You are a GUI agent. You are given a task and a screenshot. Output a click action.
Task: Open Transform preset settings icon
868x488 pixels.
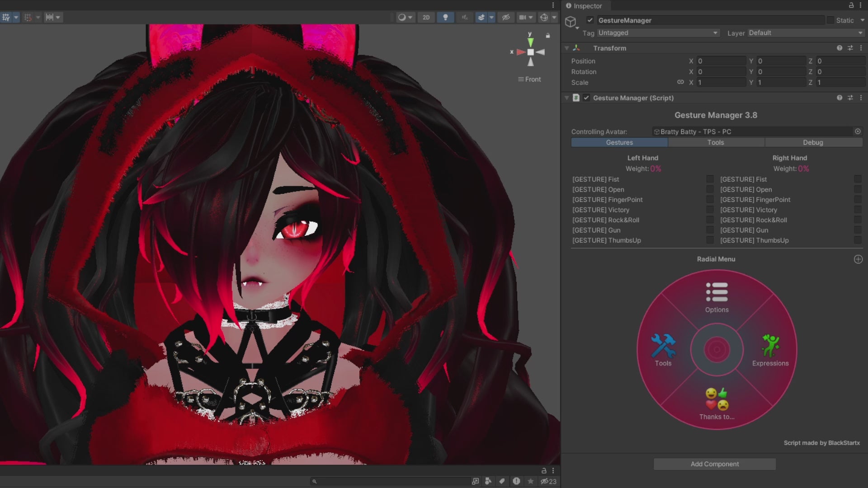[x=850, y=48]
